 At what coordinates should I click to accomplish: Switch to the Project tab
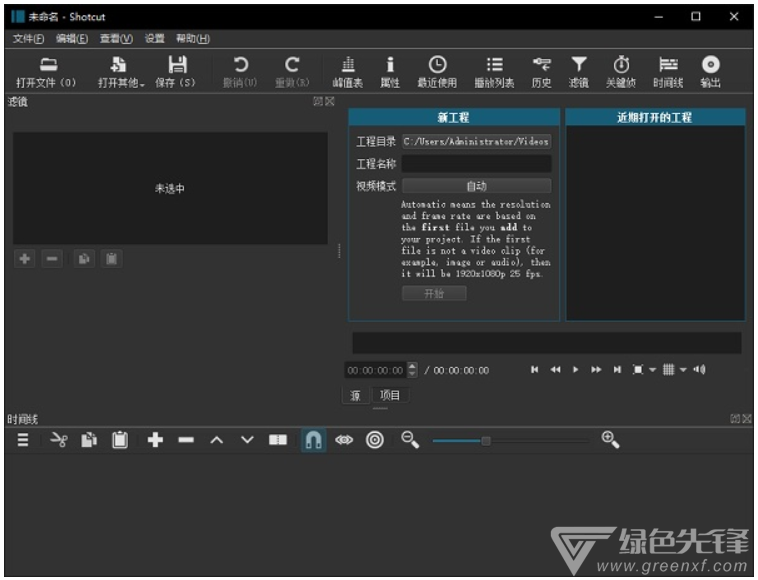[x=390, y=395]
